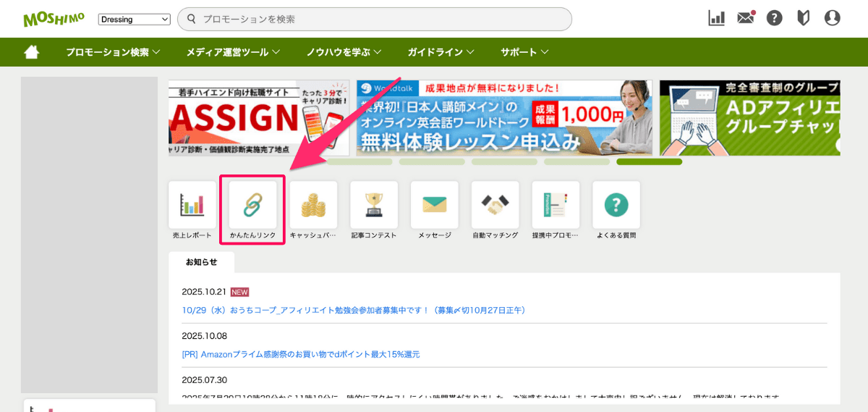Click the red NEW badge
This screenshot has width=868, height=412.
coord(239,292)
